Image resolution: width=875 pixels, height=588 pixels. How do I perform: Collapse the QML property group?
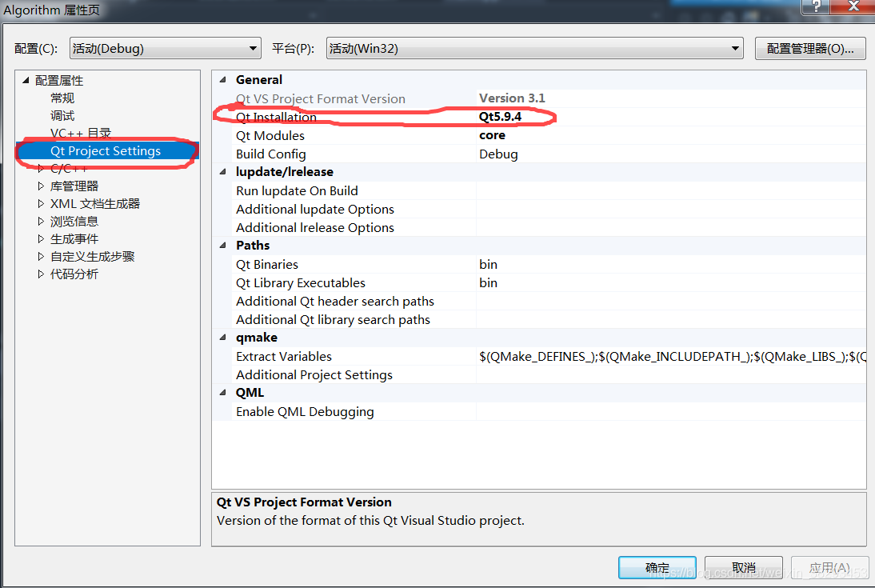(223, 393)
